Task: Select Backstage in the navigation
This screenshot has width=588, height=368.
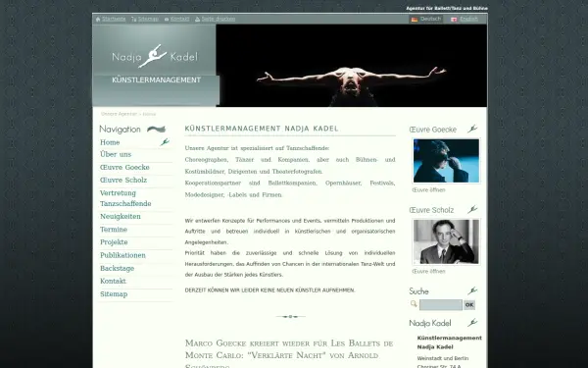Action: [117, 269]
